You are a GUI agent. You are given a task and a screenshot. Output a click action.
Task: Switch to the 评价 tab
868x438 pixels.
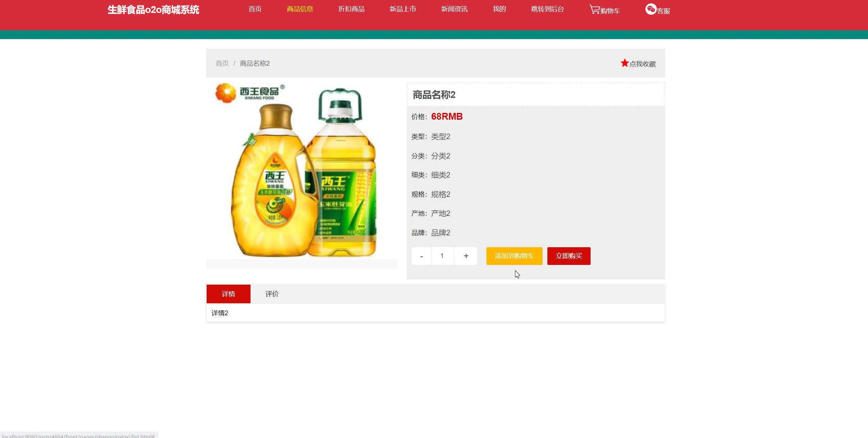click(272, 294)
